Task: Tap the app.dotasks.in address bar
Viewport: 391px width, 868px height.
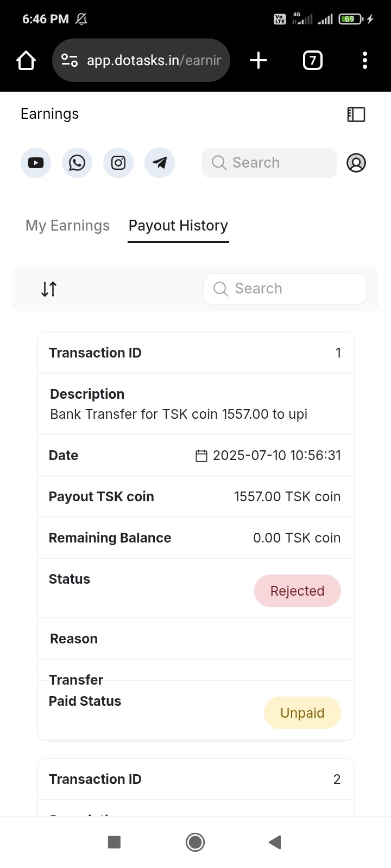Action: (x=141, y=60)
